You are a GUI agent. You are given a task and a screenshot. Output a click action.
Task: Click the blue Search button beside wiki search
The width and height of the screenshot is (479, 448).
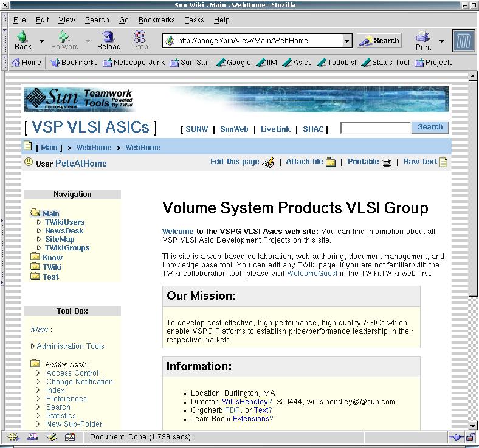(x=430, y=127)
